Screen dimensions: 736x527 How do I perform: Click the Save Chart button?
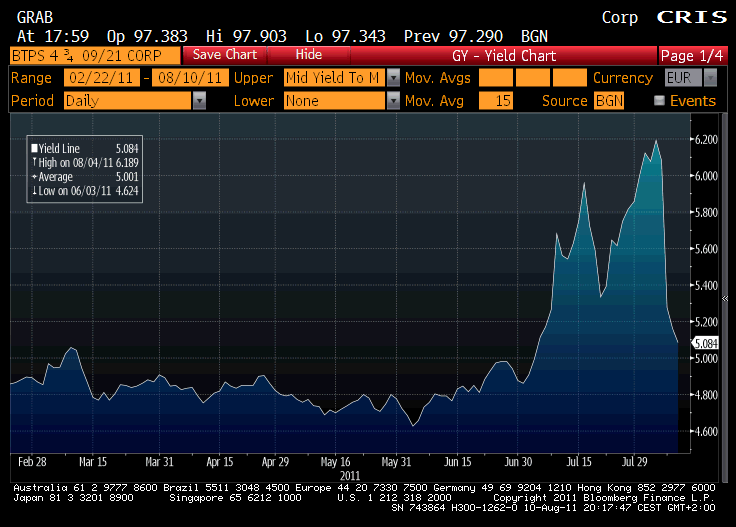[225, 54]
